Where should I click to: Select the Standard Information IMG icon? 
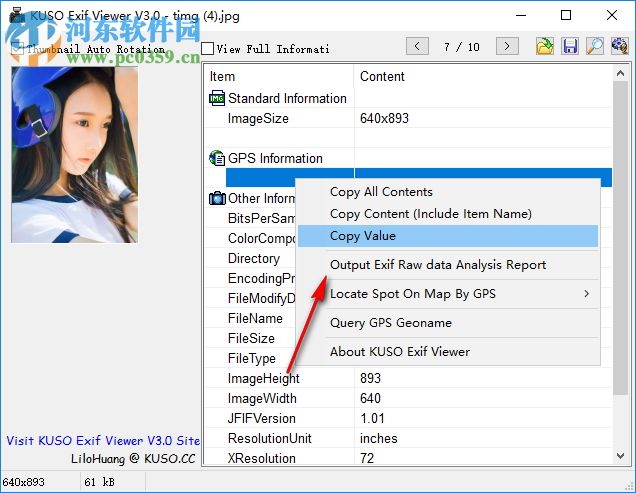[x=217, y=98]
